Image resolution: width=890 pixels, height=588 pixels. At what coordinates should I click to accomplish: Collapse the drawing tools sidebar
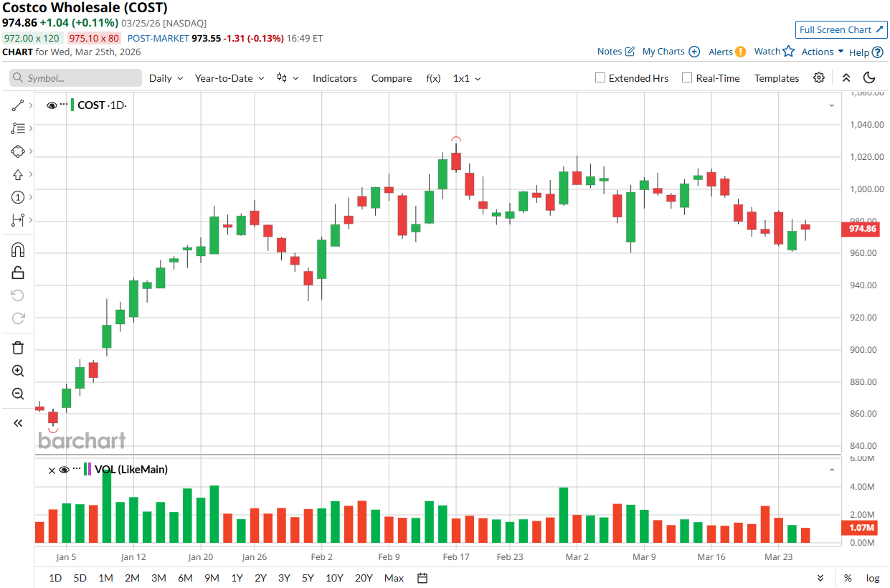coord(18,423)
